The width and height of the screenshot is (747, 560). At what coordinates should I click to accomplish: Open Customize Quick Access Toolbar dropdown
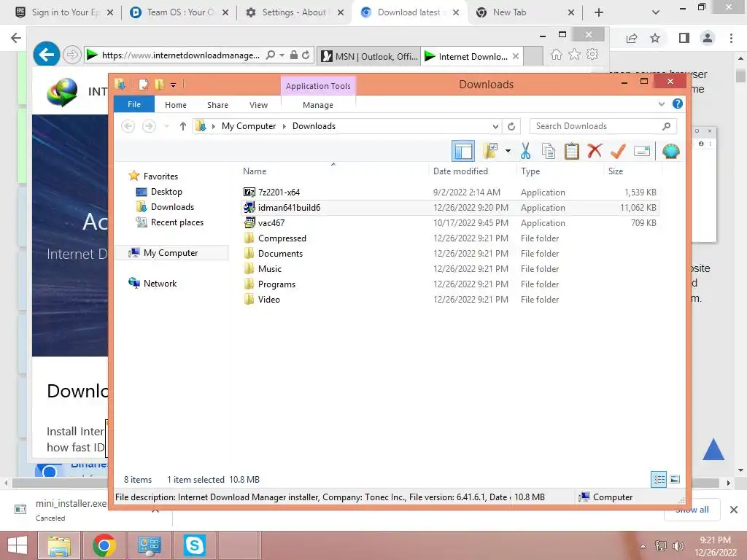coord(173,85)
